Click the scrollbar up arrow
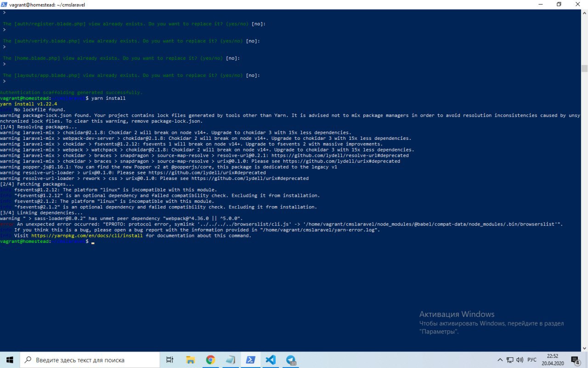588x368 pixels. 584,12
